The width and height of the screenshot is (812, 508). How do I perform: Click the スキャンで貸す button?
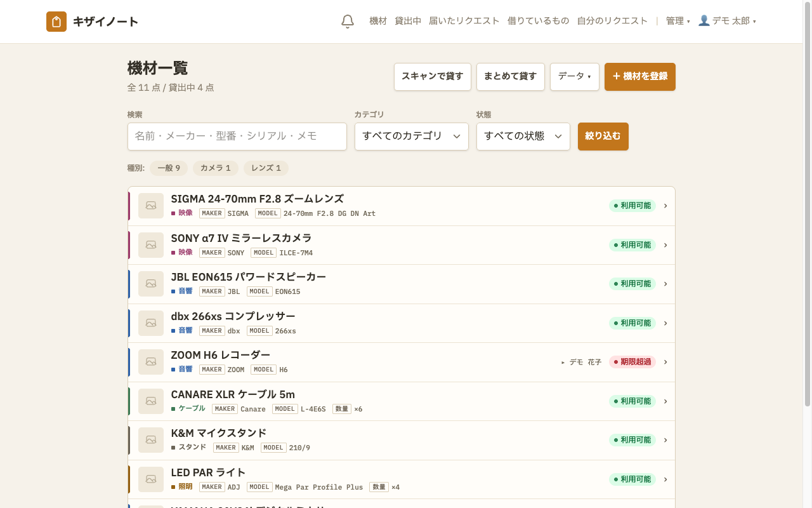[x=433, y=77]
